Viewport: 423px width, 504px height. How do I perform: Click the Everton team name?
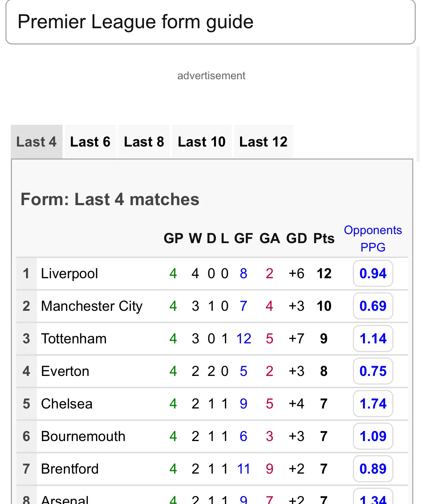coord(65,371)
